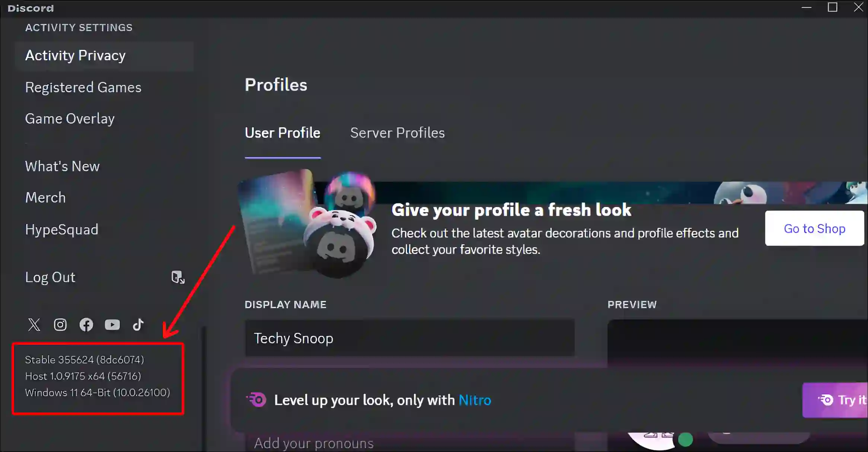Click the Display Name input field

coord(409,338)
